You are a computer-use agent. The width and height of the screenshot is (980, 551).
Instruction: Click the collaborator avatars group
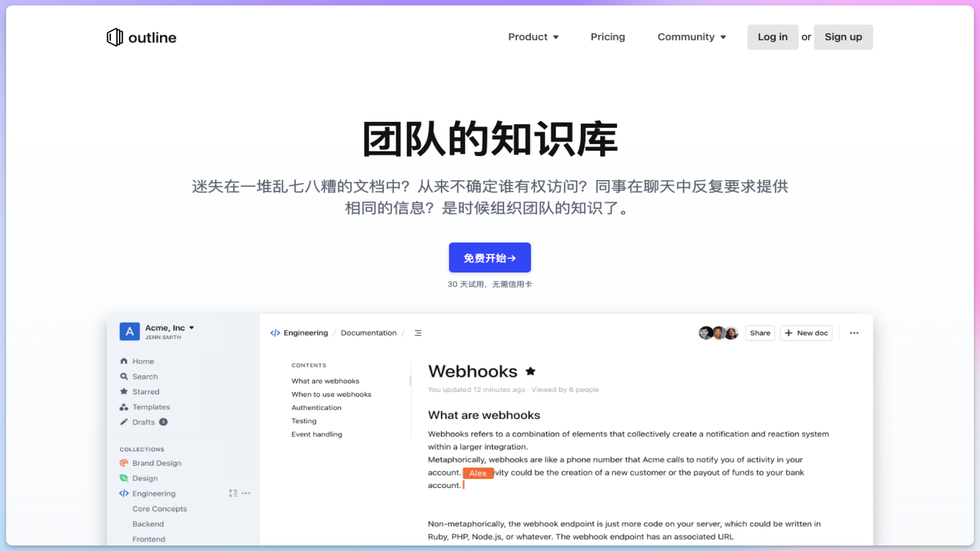[x=718, y=333]
